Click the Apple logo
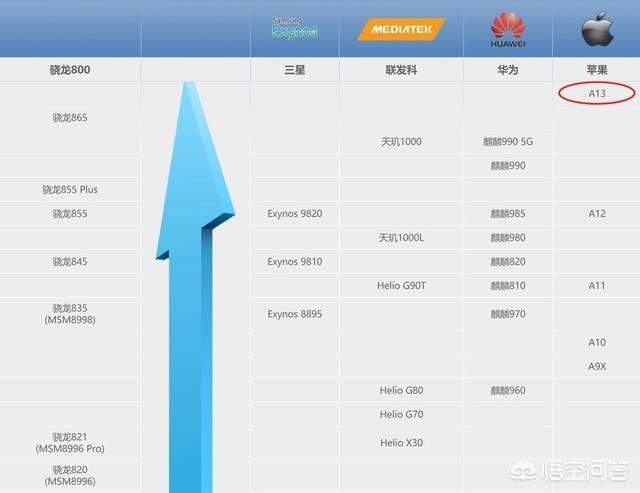The image size is (640, 493). [x=597, y=29]
